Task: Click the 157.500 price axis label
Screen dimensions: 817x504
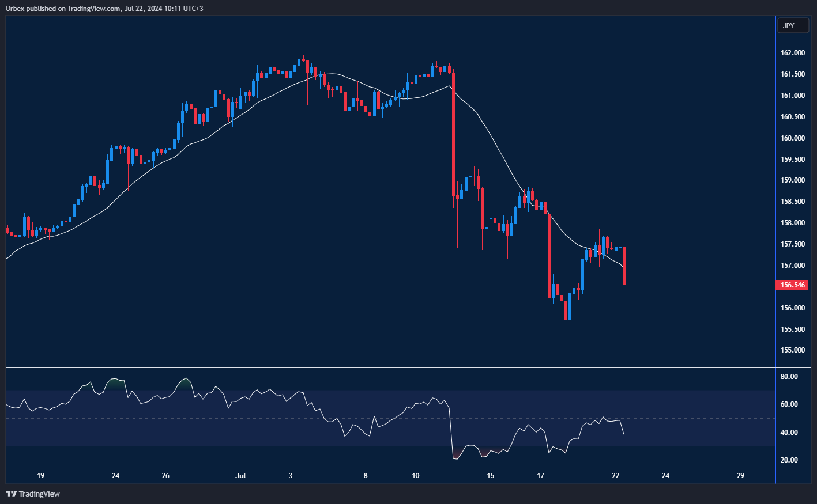Action: [793, 244]
